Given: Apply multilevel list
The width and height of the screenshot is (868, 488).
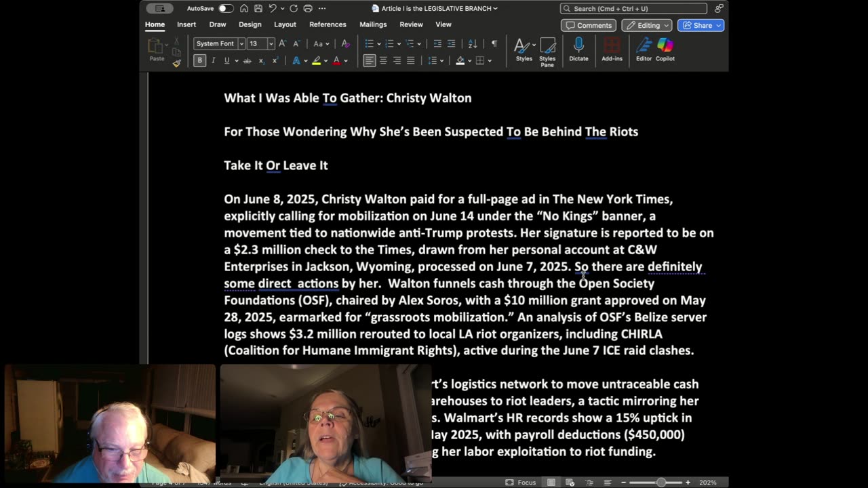Looking at the screenshot, I should point(410,43).
